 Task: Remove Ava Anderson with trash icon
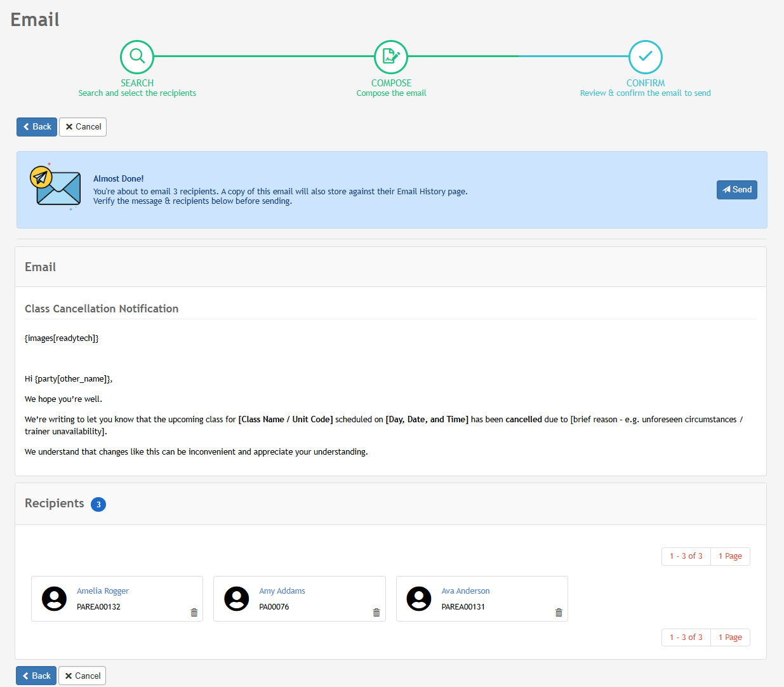tap(559, 613)
